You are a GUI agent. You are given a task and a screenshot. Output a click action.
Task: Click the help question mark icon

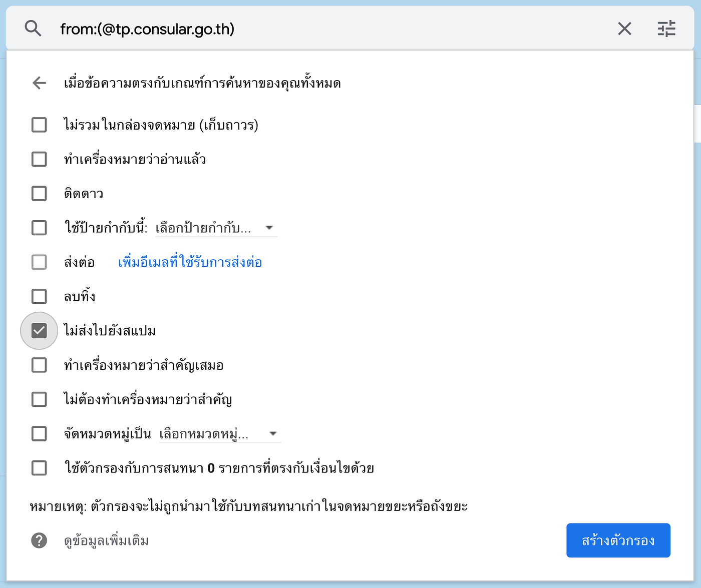click(39, 540)
